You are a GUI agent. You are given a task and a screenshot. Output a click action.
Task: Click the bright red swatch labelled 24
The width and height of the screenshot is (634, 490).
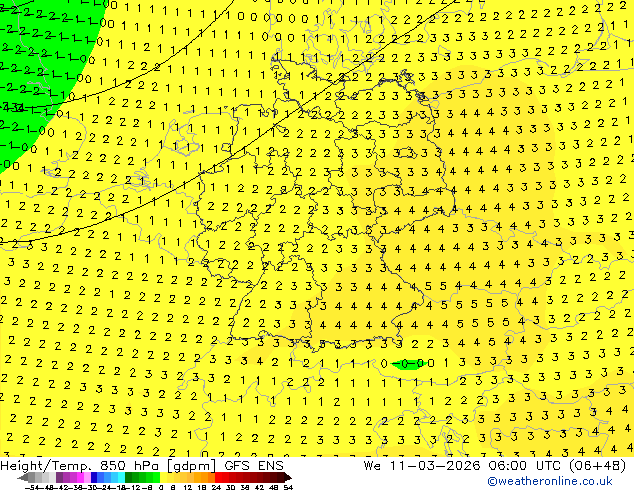(x=218, y=478)
